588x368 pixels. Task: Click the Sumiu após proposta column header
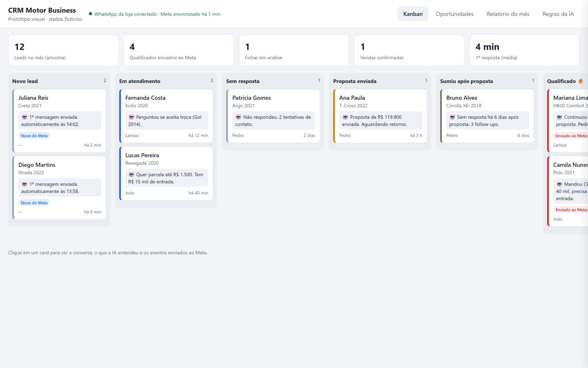coord(487,81)
